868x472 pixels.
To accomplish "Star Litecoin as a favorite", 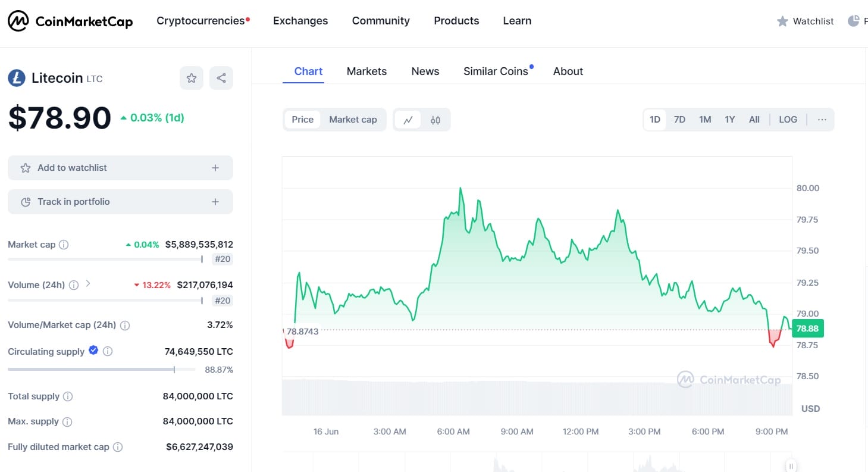I will click(192, 78).
